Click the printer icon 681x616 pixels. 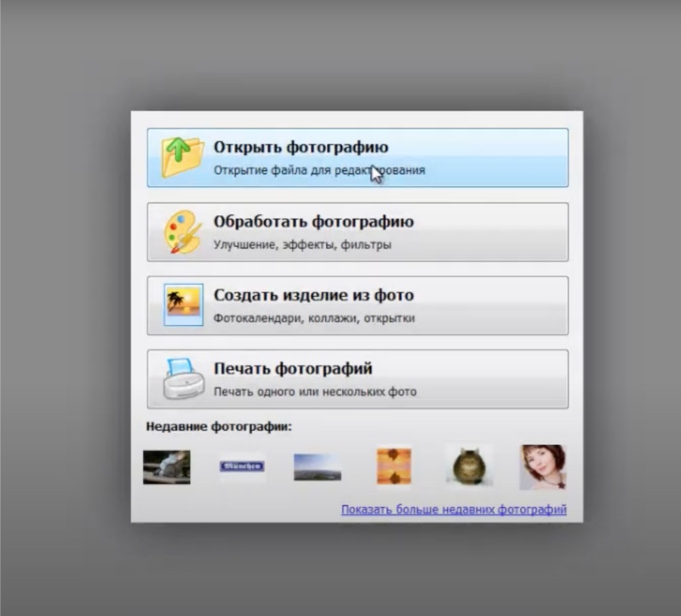click(x=183, y=379)
